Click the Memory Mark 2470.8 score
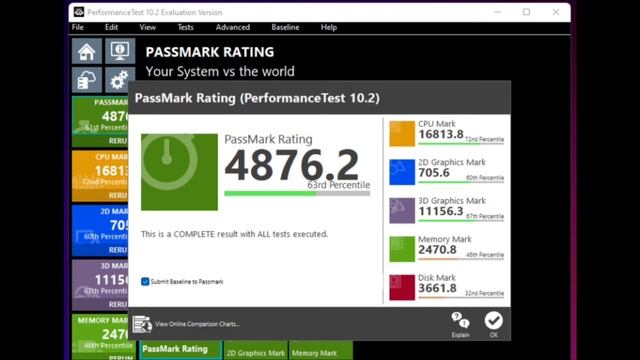Viewport: 640px width, 360px height. (438, 249)
